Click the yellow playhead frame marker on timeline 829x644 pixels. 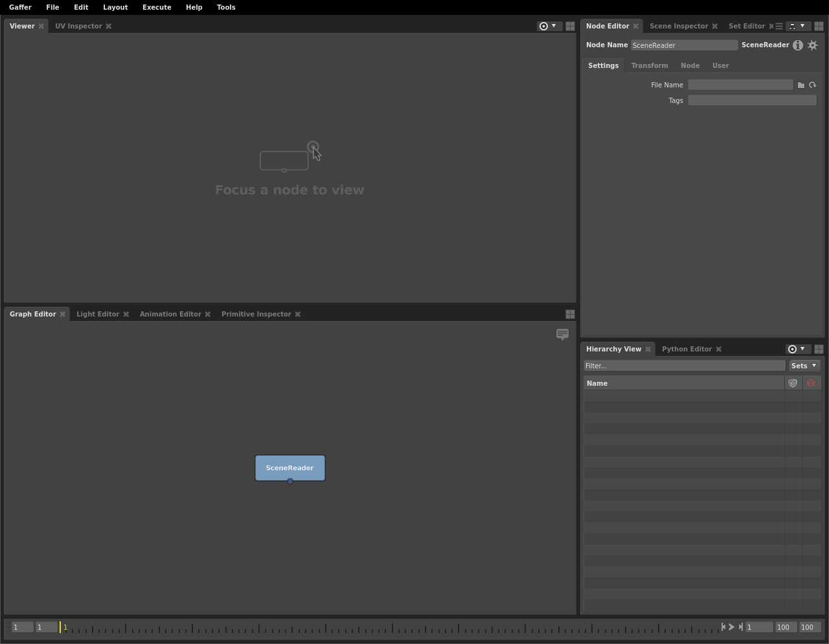61,627
